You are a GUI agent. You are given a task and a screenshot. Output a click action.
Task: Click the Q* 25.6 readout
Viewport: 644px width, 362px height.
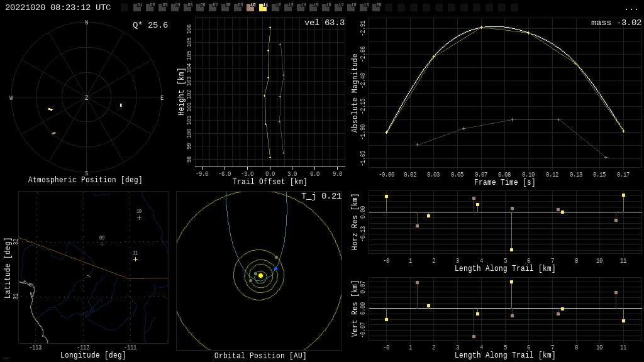point(150,25)
